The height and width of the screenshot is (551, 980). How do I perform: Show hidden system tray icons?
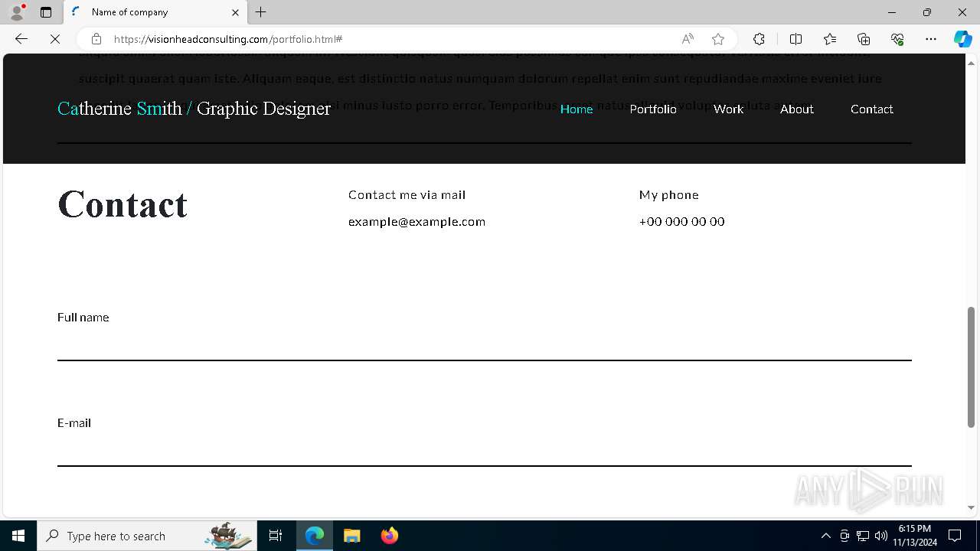[825, 536]
